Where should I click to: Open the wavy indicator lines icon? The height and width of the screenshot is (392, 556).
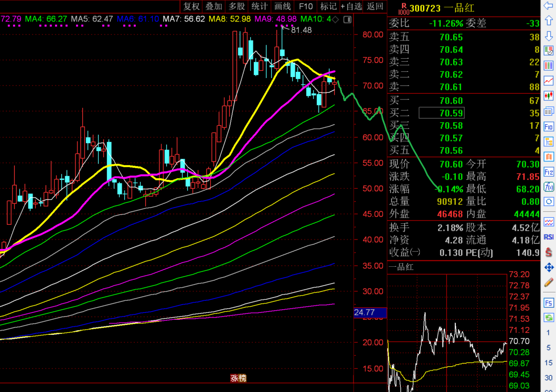pos(549,222)
